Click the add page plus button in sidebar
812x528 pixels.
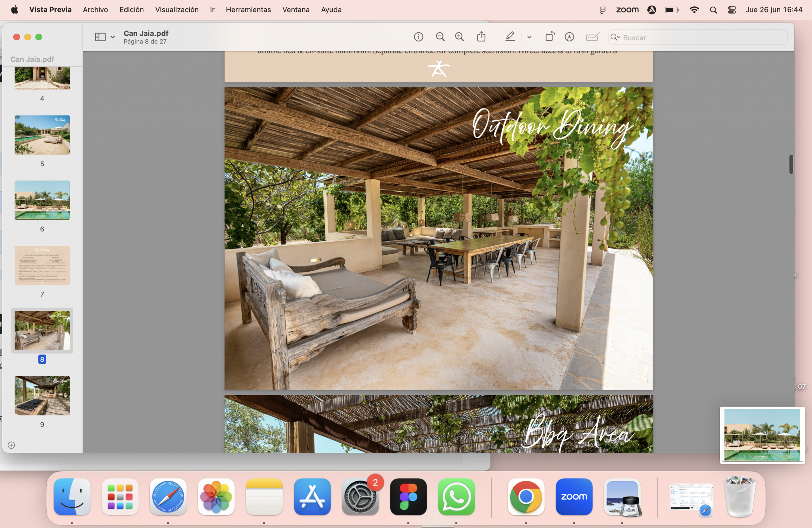11,445
